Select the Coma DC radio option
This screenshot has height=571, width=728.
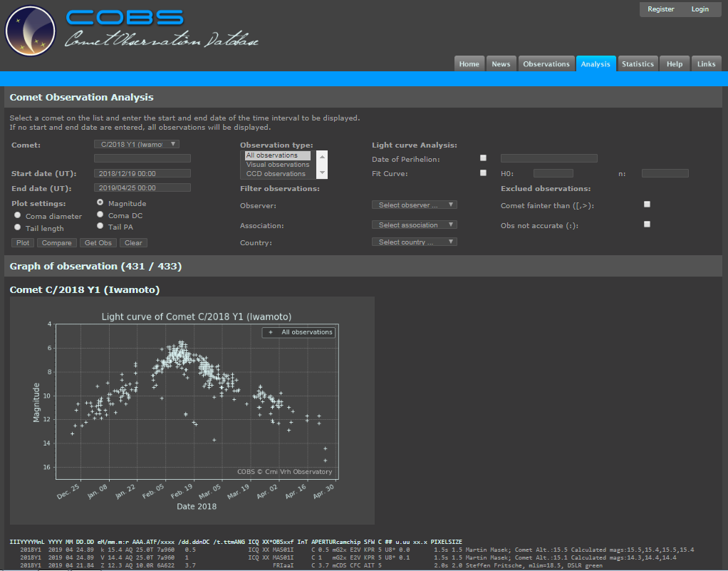(x=100, y=215)
